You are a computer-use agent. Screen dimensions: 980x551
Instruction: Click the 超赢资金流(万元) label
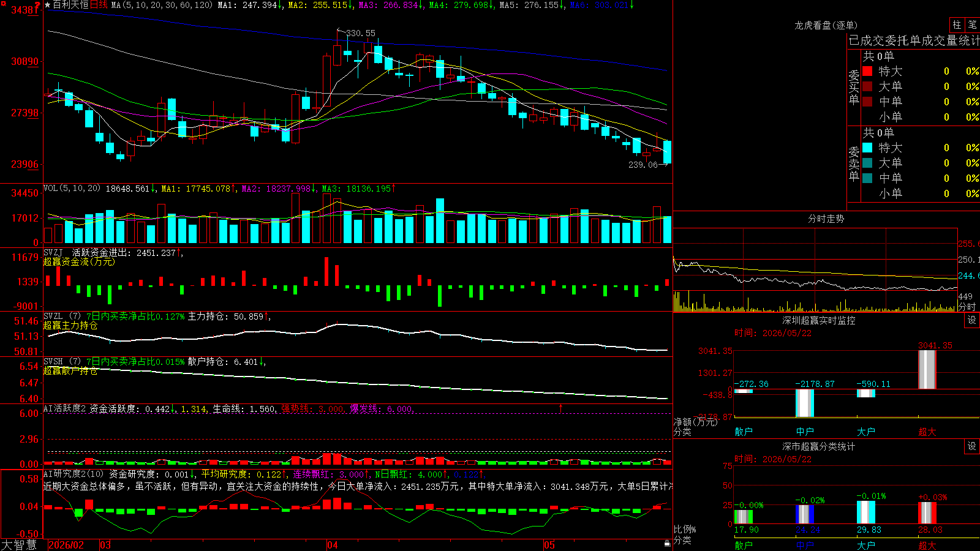point(79,261)
